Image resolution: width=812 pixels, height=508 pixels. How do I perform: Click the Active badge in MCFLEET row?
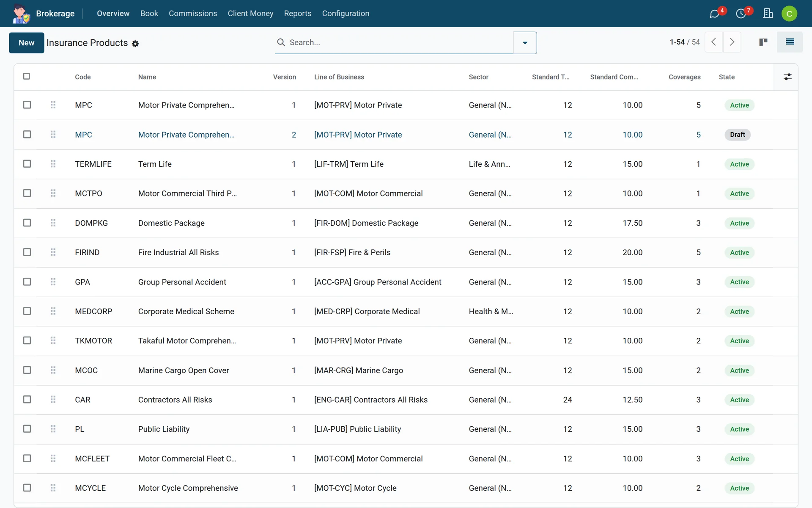[739, 459]
